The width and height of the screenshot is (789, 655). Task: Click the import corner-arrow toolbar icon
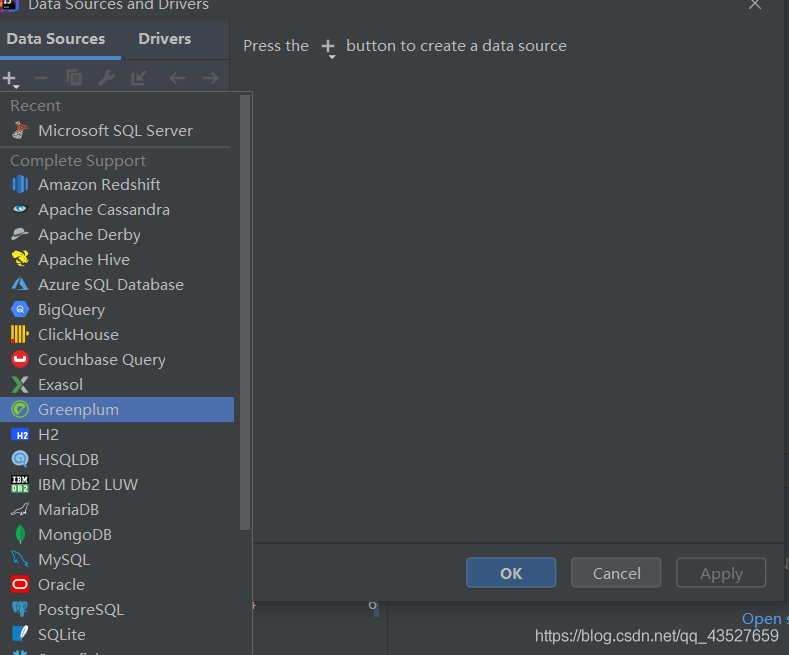pos(138,78)
